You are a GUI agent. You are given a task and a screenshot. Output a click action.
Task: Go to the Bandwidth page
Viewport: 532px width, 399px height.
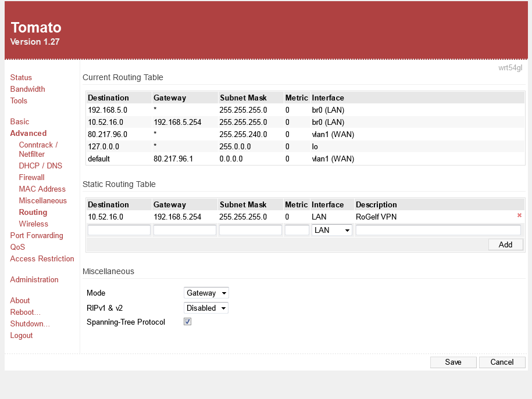[27, 89]
